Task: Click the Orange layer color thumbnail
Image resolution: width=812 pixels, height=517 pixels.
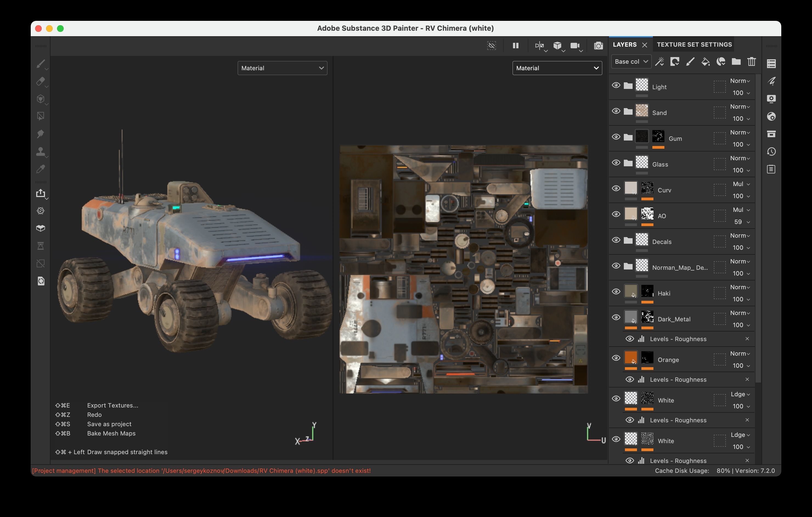Action: [631, 358]
